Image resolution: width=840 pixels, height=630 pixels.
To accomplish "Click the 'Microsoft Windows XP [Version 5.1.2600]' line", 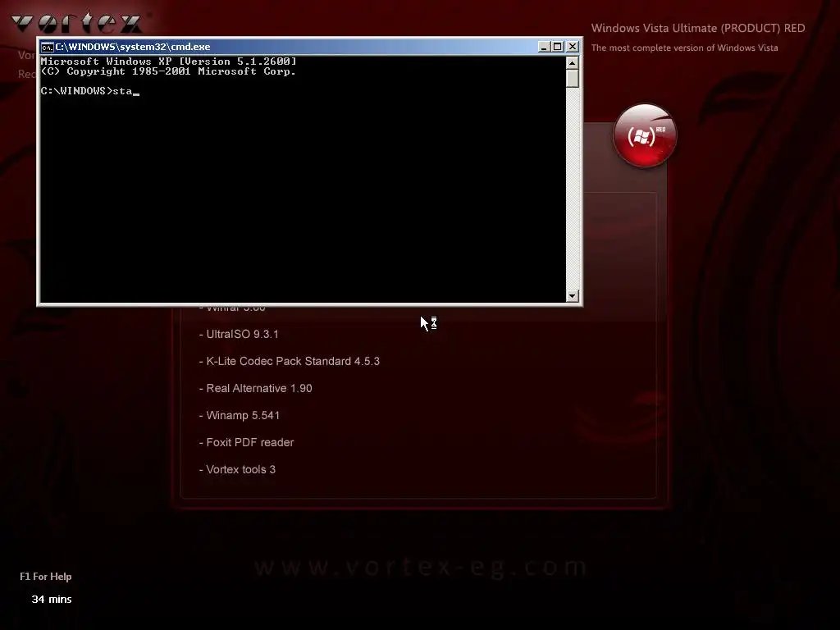I will pyautogui.click(x=169, y=62).
